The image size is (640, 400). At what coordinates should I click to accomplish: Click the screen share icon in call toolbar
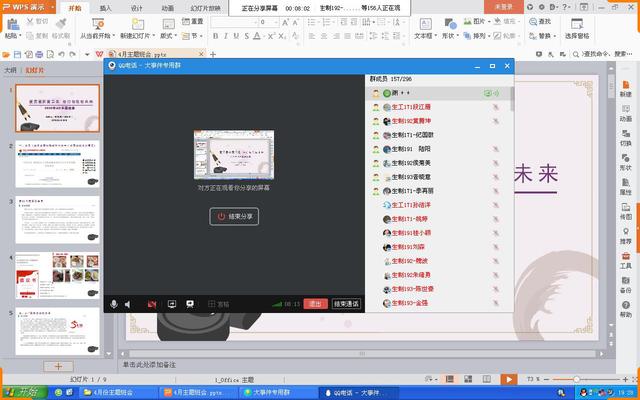pyautogui.click(x=172, y=303)
